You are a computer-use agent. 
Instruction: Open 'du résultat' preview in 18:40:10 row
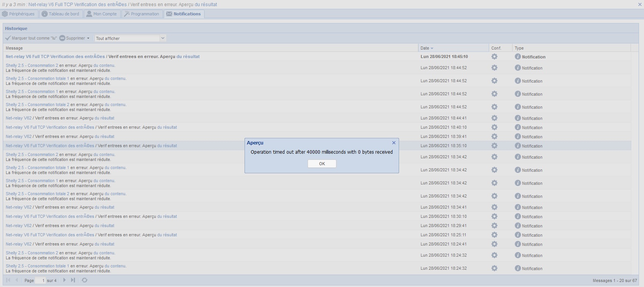[x=167, y=127]
